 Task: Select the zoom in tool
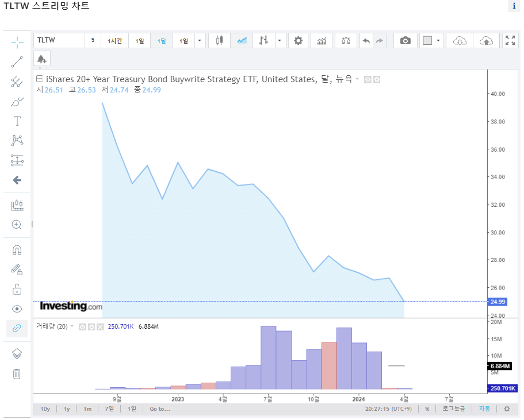coord(17,225)
